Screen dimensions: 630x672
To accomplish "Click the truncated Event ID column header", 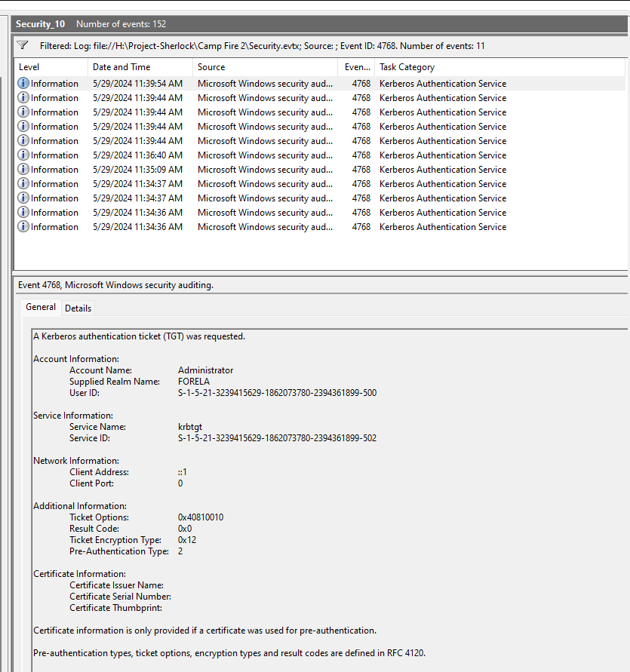I will 356,67.
